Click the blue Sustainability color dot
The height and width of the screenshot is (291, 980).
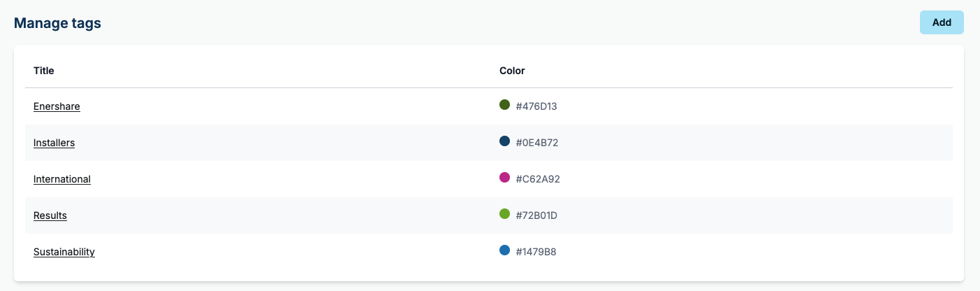505,250
